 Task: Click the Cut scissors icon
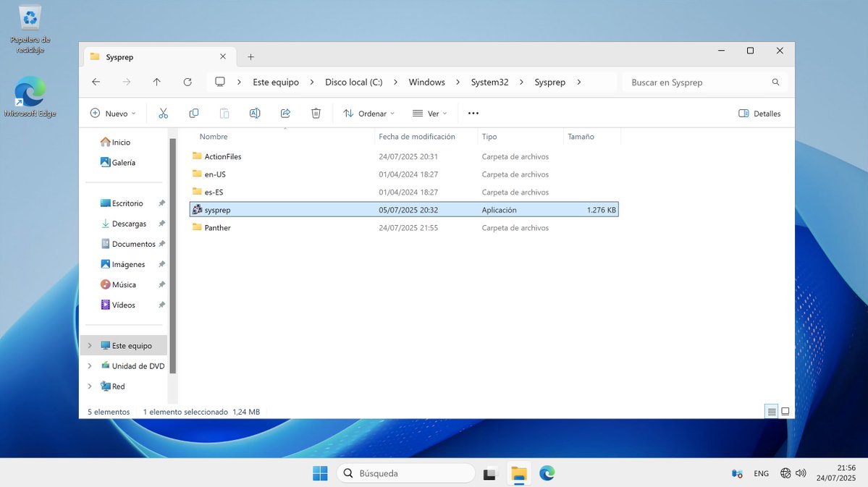[164, 114]
